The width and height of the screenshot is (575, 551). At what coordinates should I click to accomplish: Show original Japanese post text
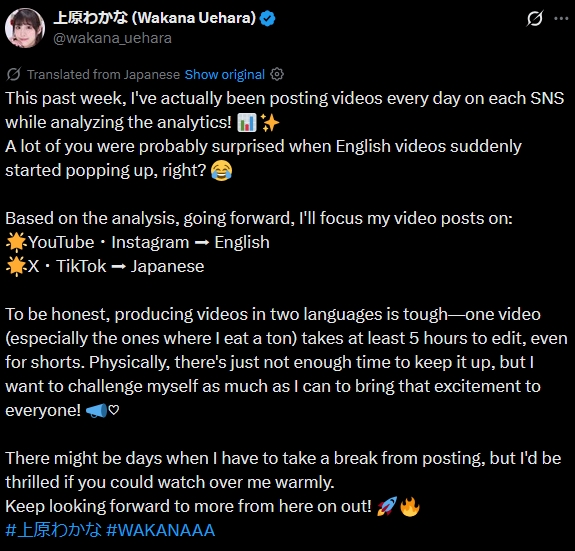[224, 74]
